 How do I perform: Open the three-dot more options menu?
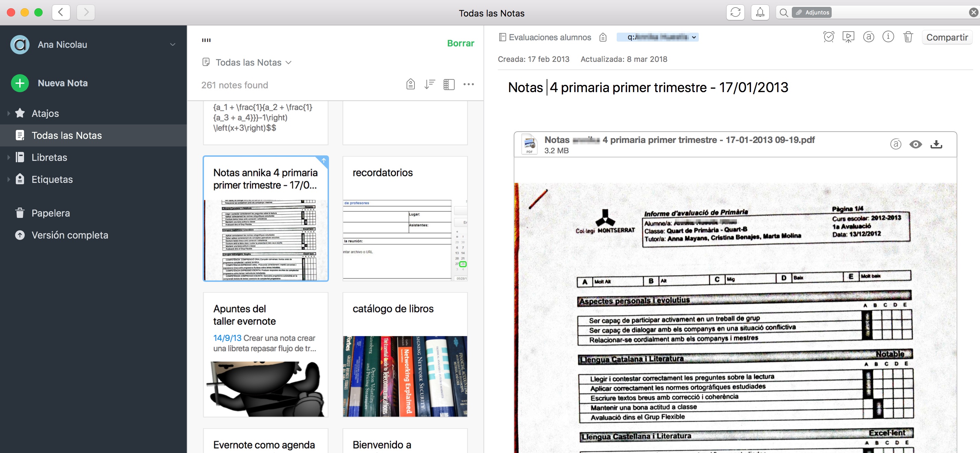[468, 84]
